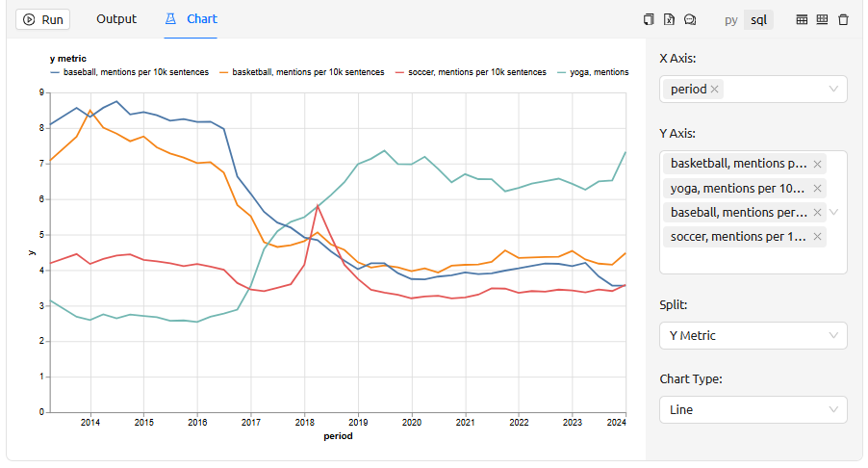Click the table-with-header-row icon
Screen dimensions: 868x468
802,19
